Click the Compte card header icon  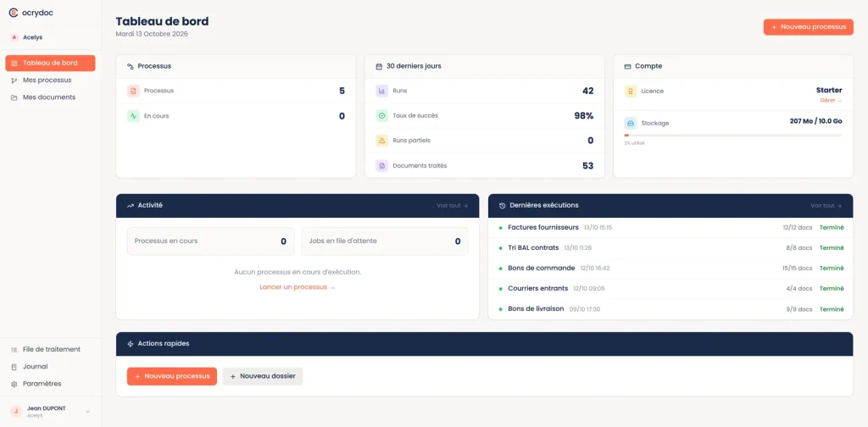point(628,66)
